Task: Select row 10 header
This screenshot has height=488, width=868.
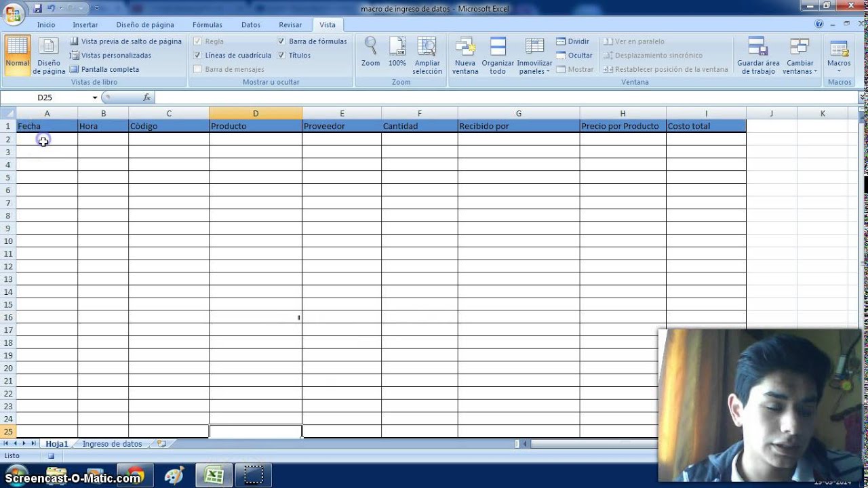Action: click(8, 241)
